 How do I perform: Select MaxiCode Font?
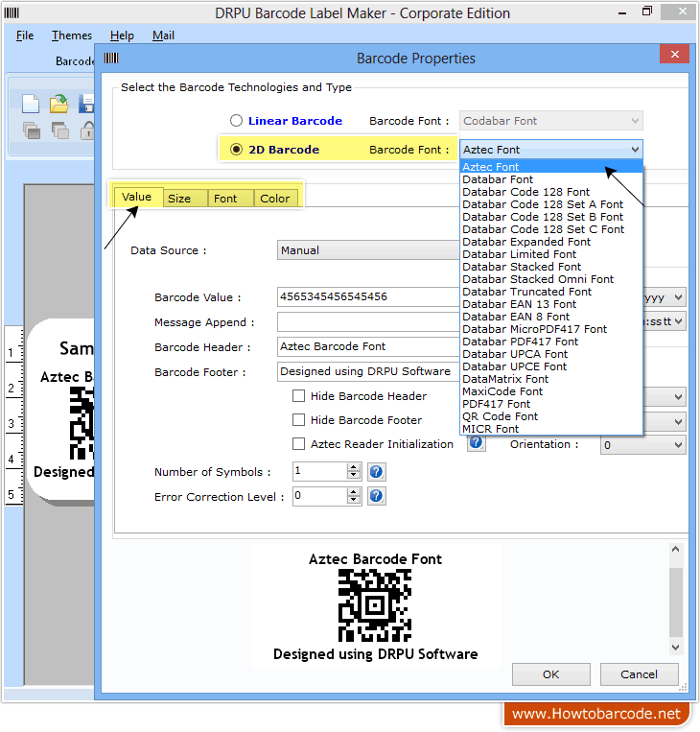coord(551,391)
